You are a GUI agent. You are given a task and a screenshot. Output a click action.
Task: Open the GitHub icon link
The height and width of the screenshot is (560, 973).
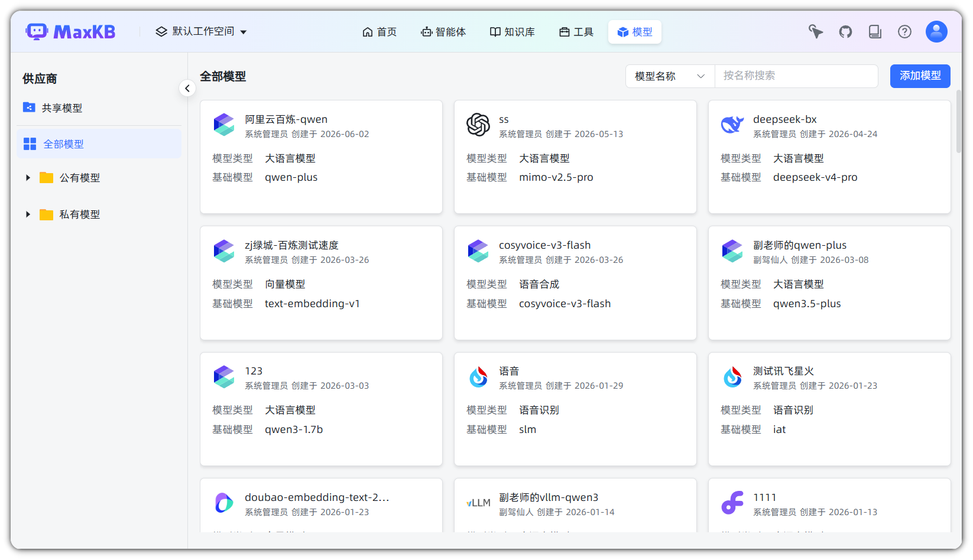pyautogui.click(x=845, y=32)
